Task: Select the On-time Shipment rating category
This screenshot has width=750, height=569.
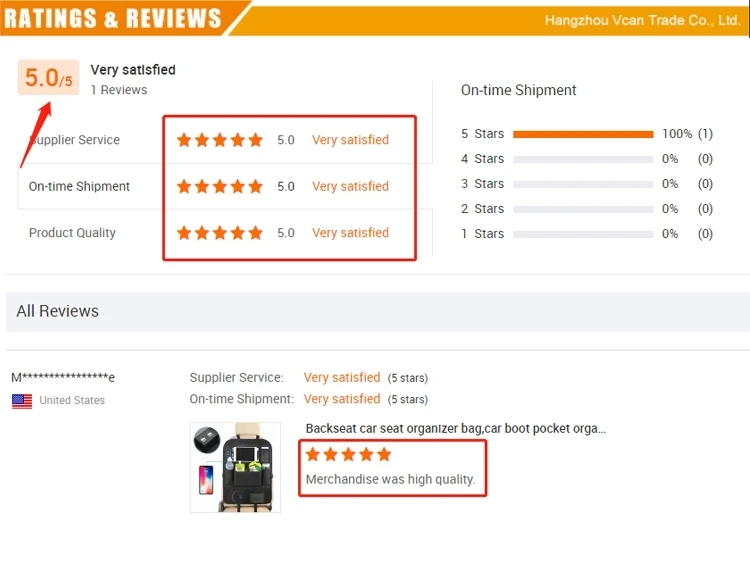Action: tap(79, 186)
